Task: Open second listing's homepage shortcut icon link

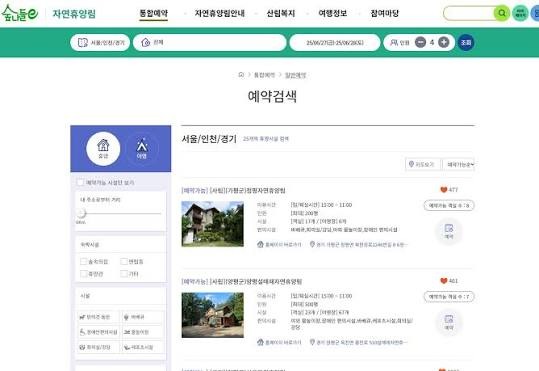Action: [x=260, y=342]
